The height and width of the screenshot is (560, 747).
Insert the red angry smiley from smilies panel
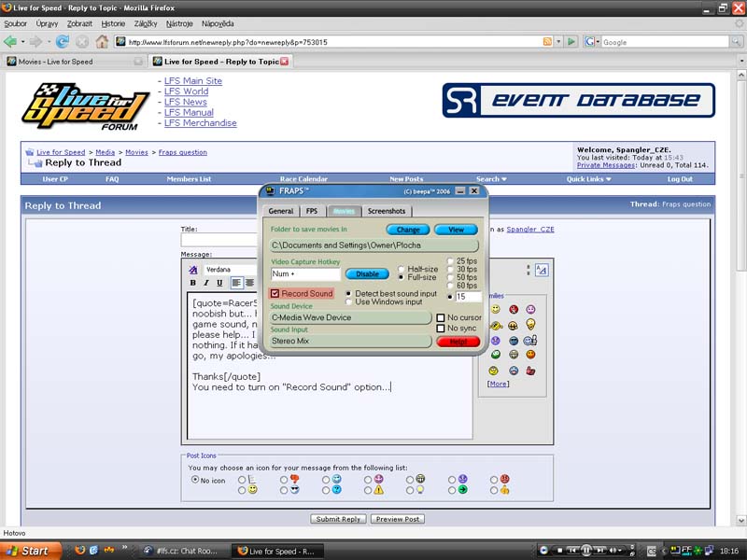(514, 310)
